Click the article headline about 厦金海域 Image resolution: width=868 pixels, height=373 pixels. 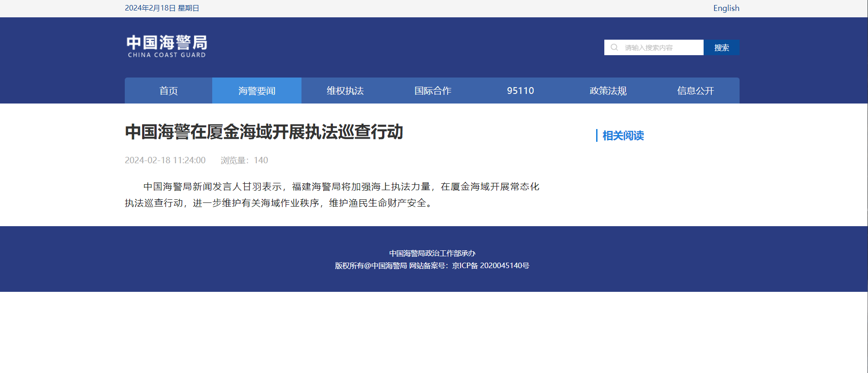[264, 132]
